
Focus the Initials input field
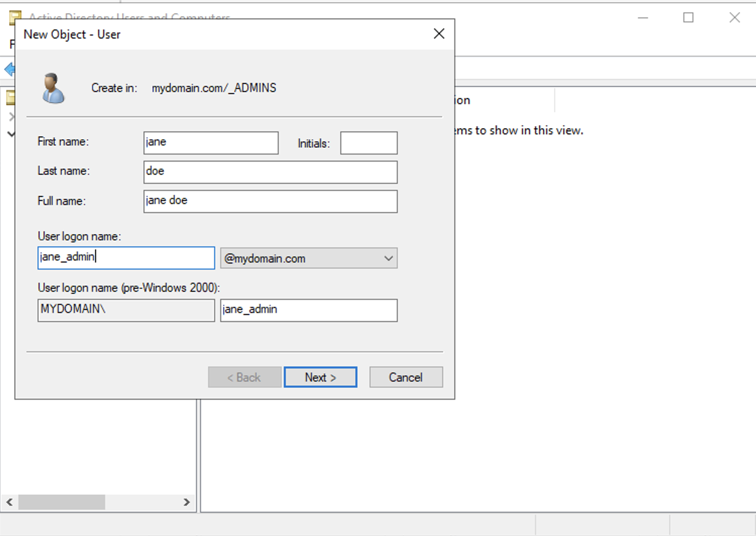pos(369,143)
